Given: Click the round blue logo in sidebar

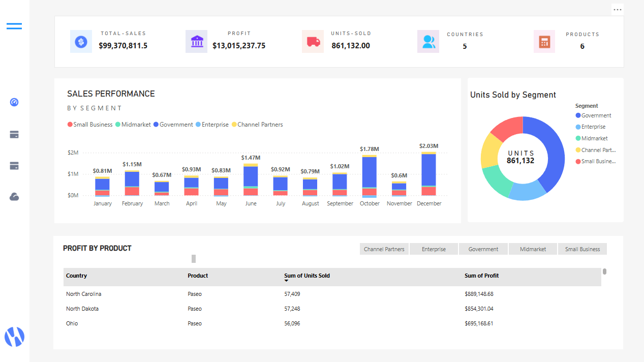Looking at the screenshot, I should pyautogui.click(x=14, y=337).
